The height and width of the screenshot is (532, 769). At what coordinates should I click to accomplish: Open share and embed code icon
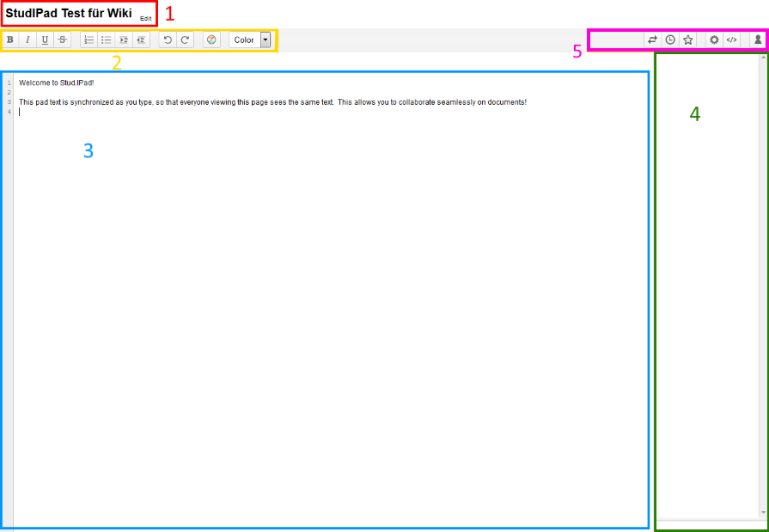point(731,40)
